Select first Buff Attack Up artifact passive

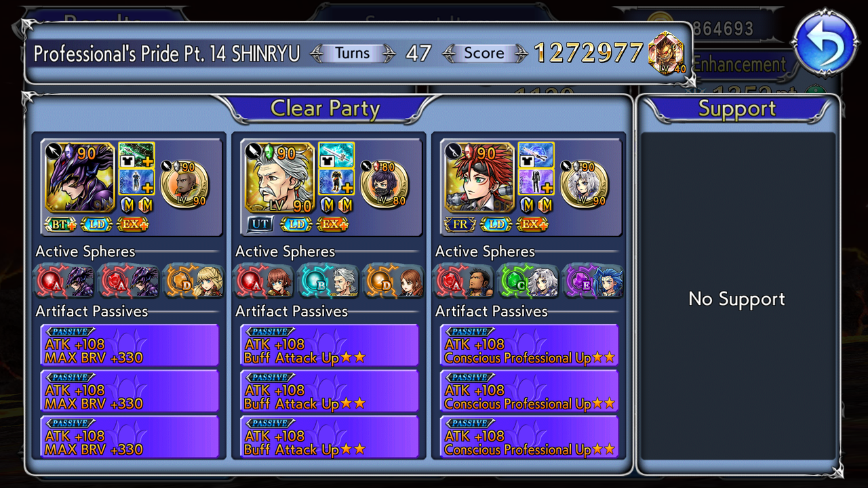pyautogui.click(x=330, y=345)
